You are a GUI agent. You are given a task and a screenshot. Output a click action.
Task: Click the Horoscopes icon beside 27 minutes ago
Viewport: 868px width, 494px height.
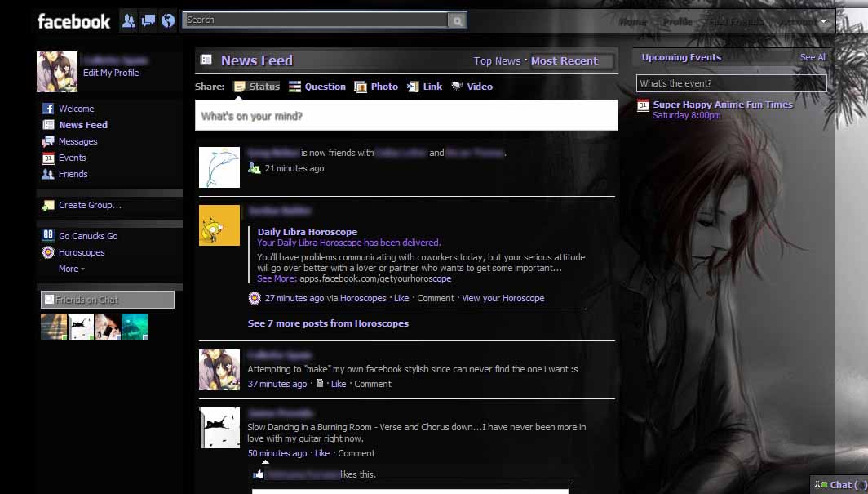pyautogui.click(x=254, y=298)
